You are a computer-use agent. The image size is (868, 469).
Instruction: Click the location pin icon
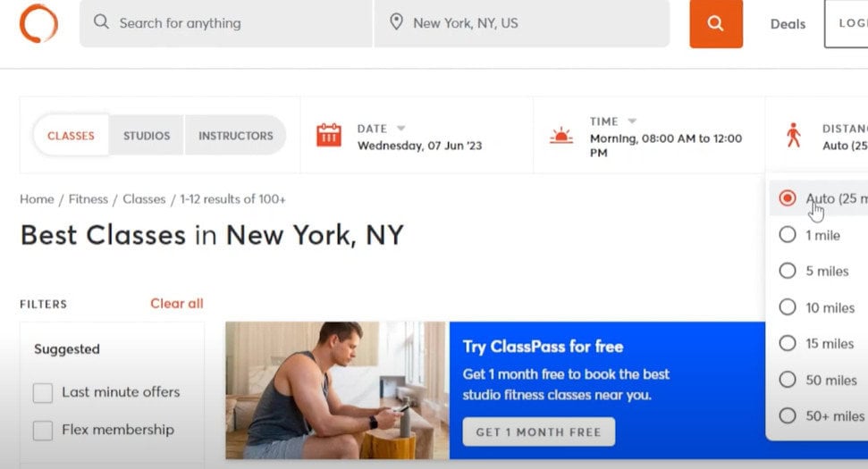tap(396, 22)
